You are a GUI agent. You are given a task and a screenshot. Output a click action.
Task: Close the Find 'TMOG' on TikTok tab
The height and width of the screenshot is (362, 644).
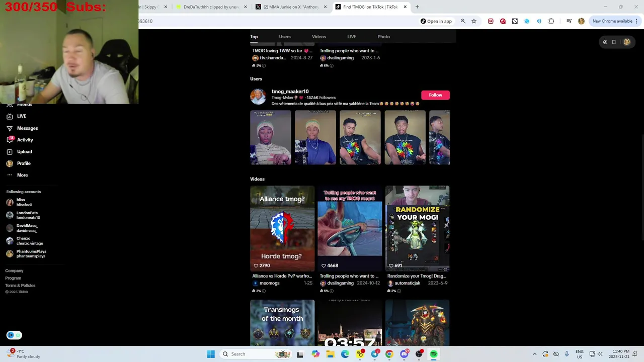[405, 7]
